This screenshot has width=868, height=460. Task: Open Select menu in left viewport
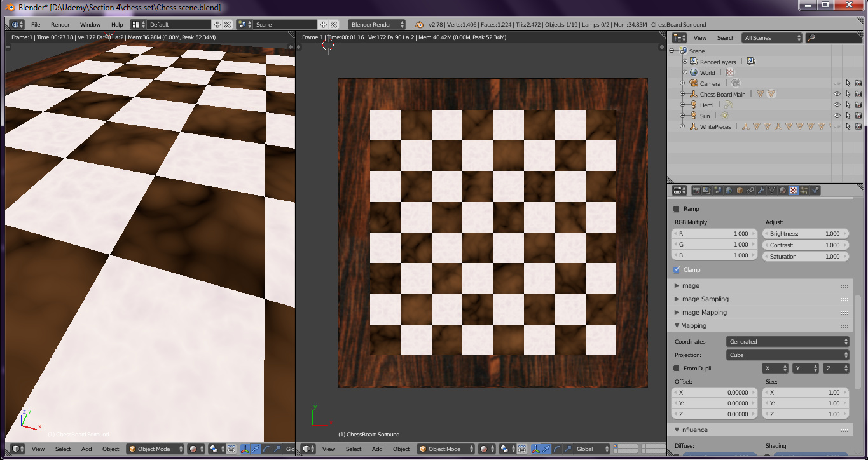coord(63,449)
